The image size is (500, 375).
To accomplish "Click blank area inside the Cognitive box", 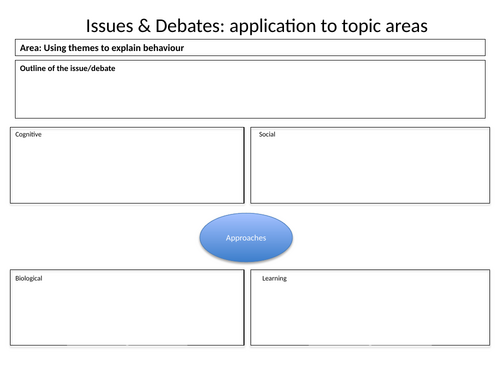I will [x=127, y=170].
